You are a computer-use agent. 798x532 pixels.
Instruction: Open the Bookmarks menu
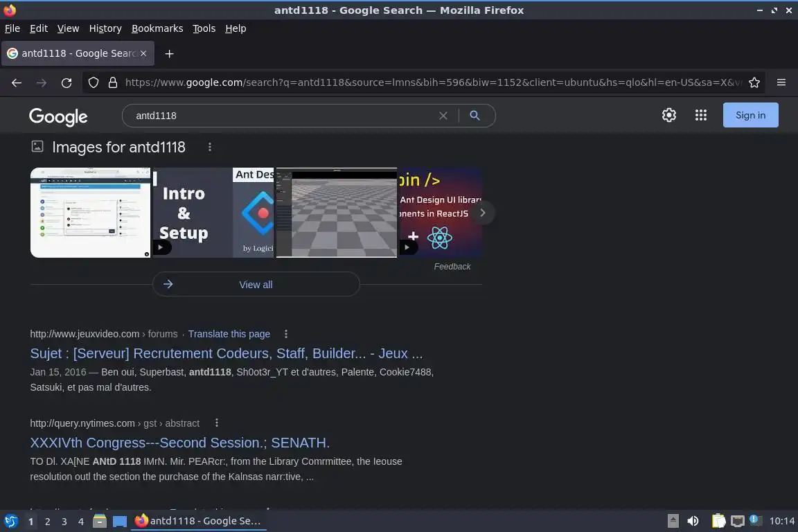[157, 28]
